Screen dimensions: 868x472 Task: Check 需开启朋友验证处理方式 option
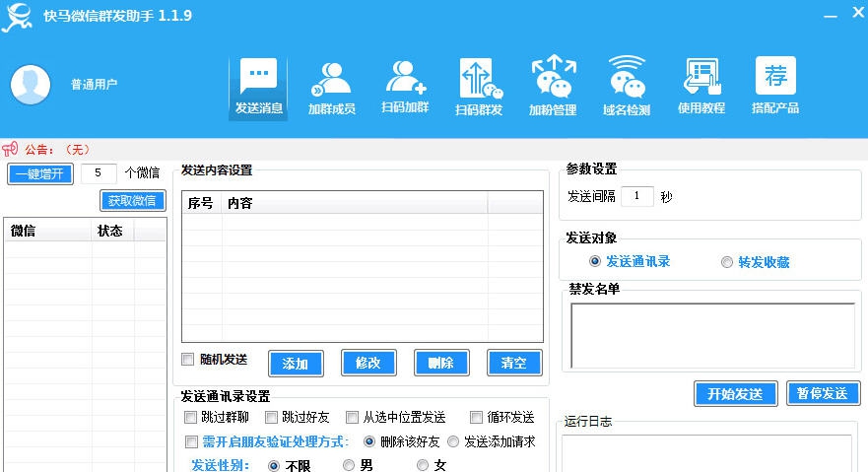pyautogui.click(x=191, y=441)
